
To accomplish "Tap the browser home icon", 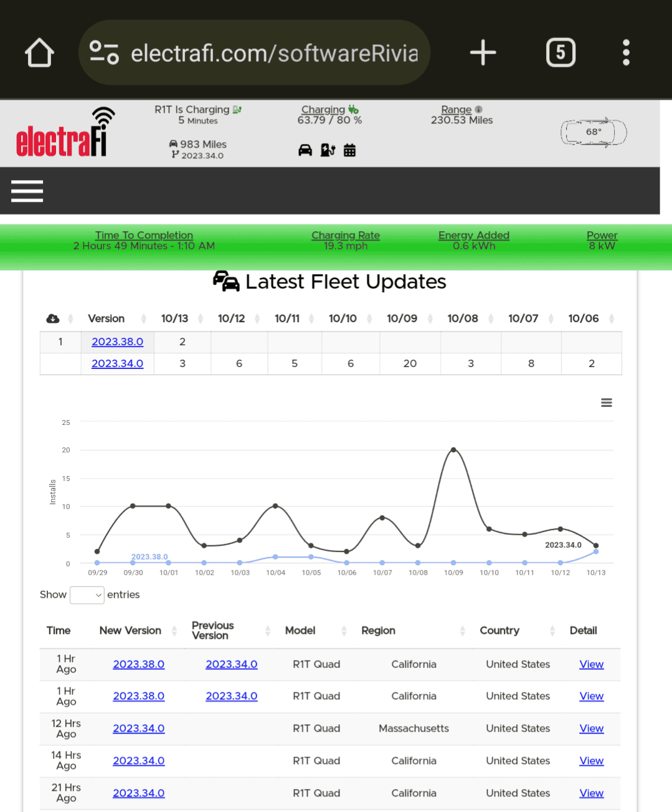I will tap(39, 52).
